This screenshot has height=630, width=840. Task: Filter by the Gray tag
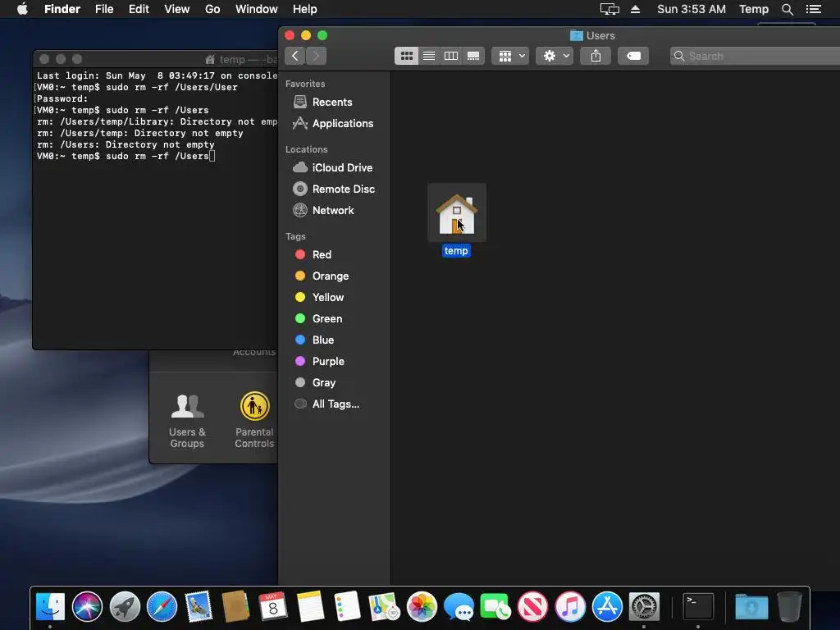point(315,383)
